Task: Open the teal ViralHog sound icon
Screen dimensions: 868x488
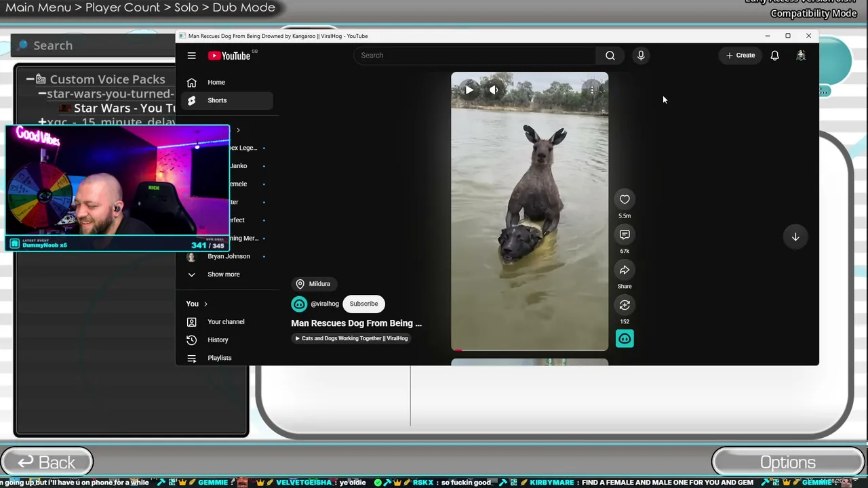Action: pos(625,338)
